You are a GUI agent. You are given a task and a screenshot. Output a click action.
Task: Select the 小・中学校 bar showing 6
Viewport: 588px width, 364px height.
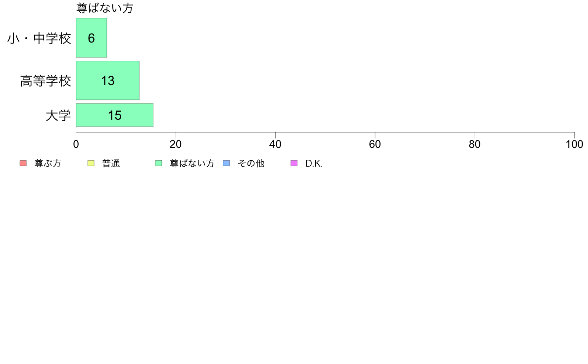coord(92,38)
